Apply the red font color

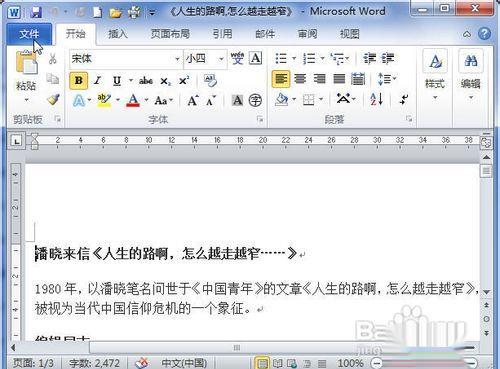(x=133, y=100)
